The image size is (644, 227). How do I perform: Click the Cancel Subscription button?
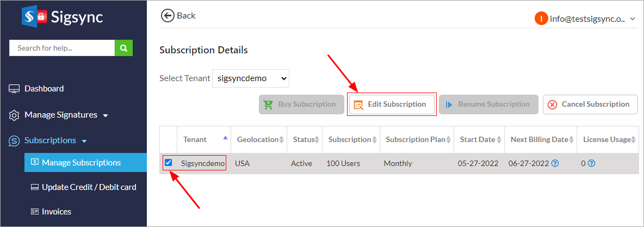pyautogui.click(x=590, y=105)
